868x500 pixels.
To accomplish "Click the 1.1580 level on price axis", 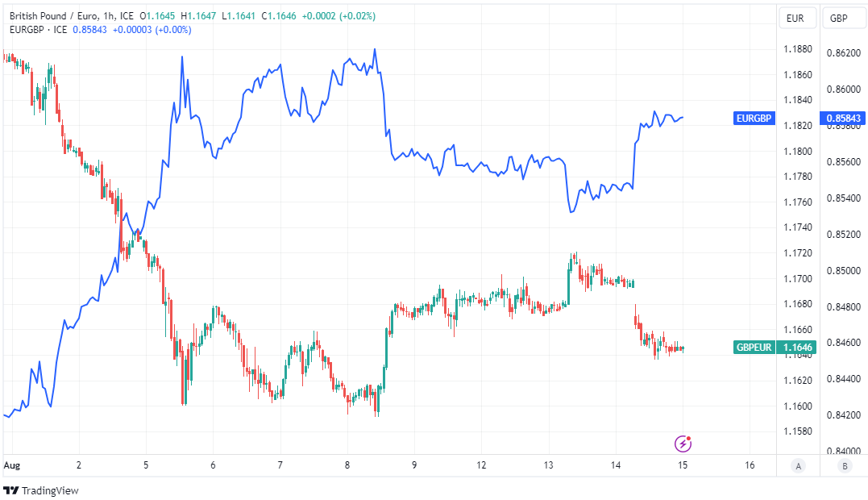I will 797,431.
